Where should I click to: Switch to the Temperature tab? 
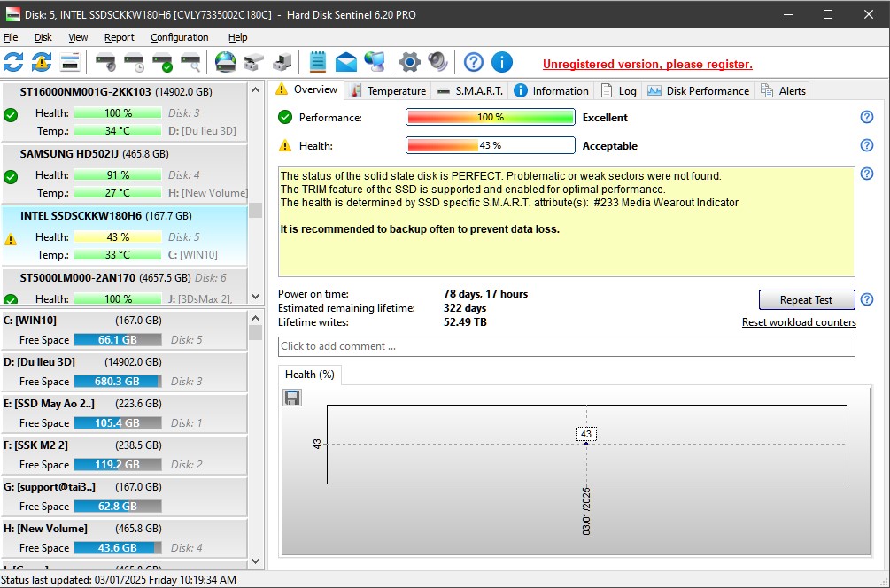pyautogui.click(x=388, y=90)
